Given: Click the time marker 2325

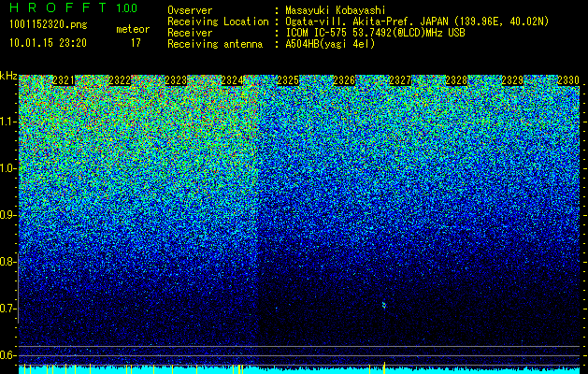Looking at the screenshot, I should coord(288,80).
